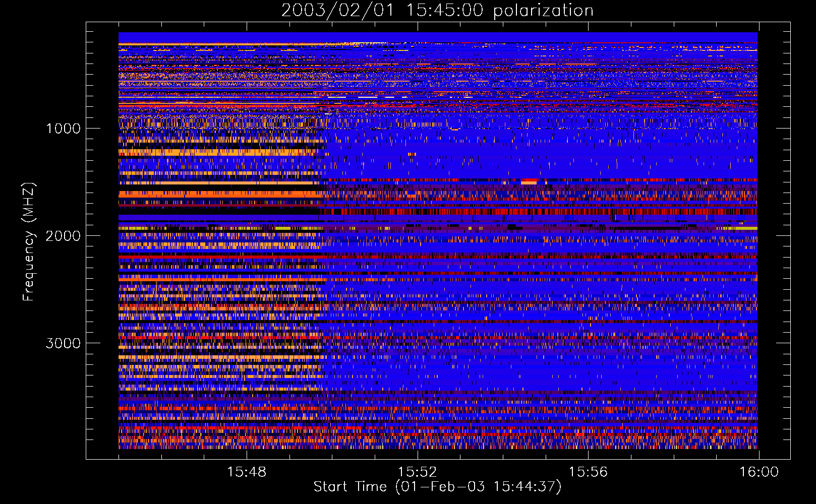Click the '16:00' time axis label

759,472
